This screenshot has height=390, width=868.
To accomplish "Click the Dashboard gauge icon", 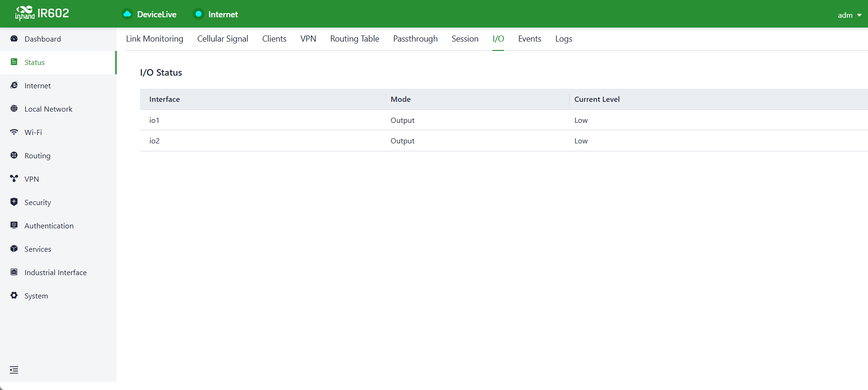I will (14, 39).
